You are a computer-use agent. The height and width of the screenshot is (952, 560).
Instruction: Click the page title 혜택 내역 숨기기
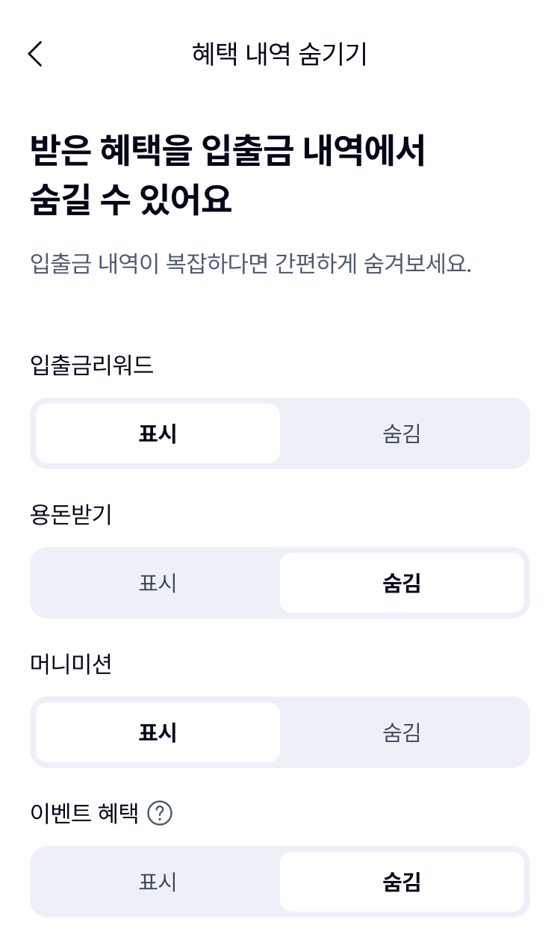(279, 54)
